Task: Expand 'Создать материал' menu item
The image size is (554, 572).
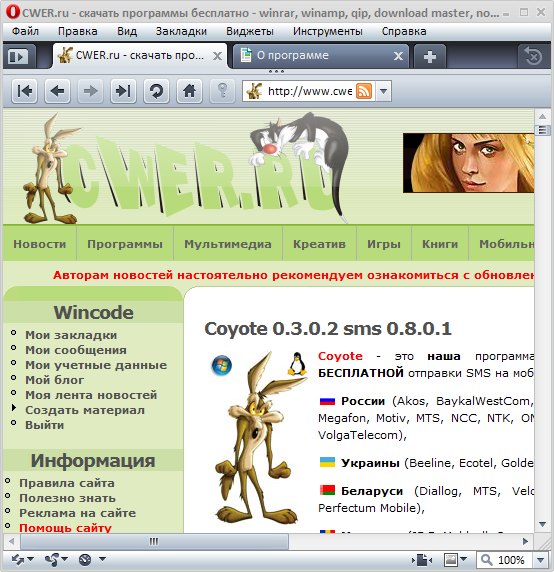Action: pos(85,410)
